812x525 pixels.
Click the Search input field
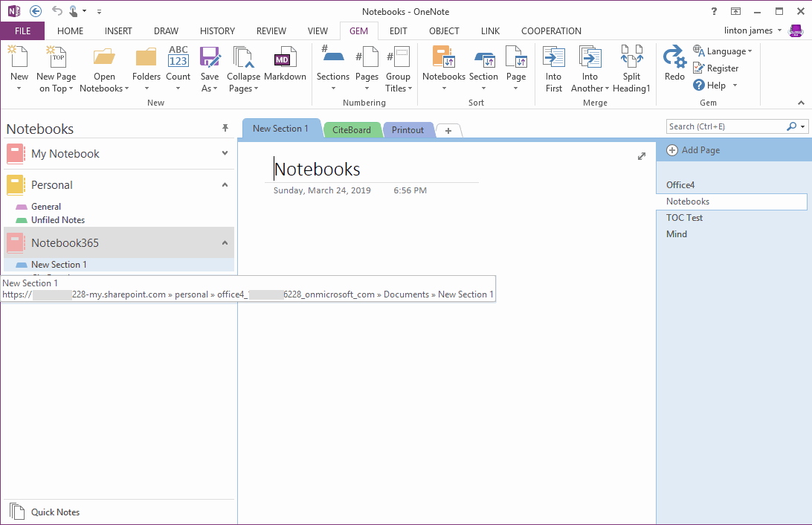click(x=725, y=126)
